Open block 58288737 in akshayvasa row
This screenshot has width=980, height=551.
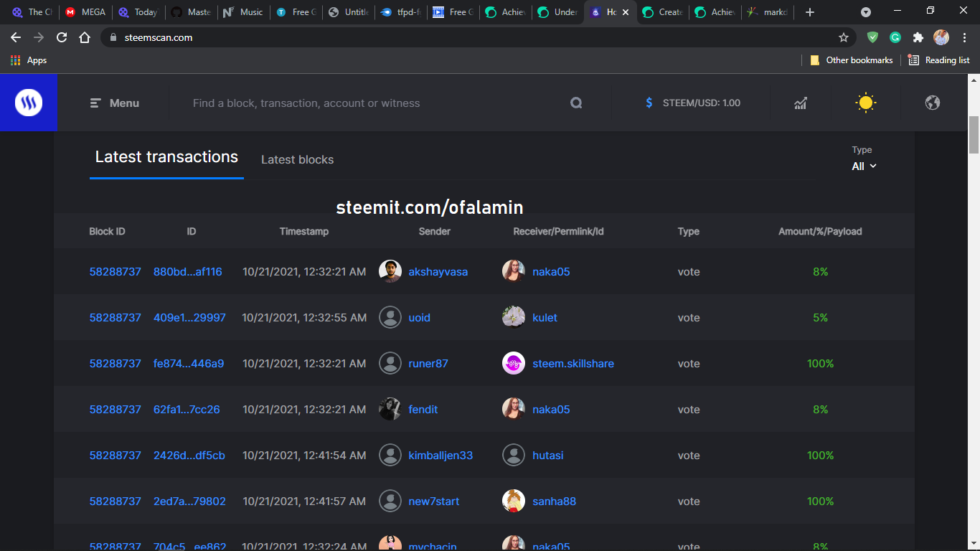[x=115, y=272]
